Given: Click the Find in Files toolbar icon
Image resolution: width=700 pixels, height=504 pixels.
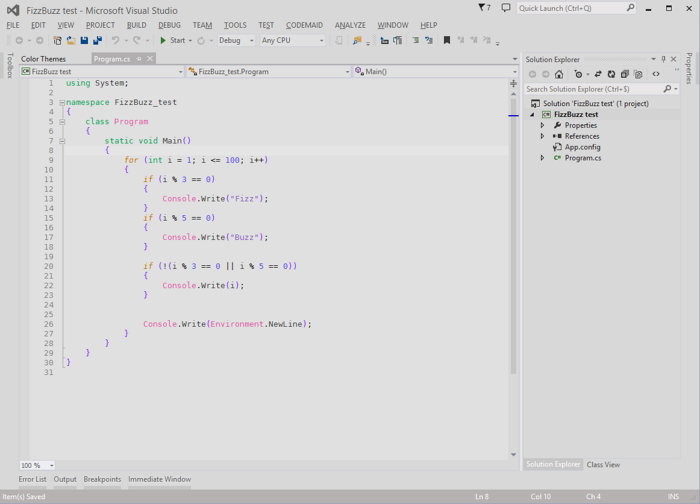Looking at the screenshot, I should point(357,40).
